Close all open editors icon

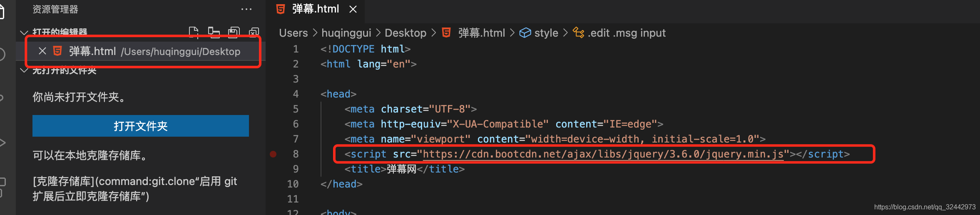click(x=254, y=32)
